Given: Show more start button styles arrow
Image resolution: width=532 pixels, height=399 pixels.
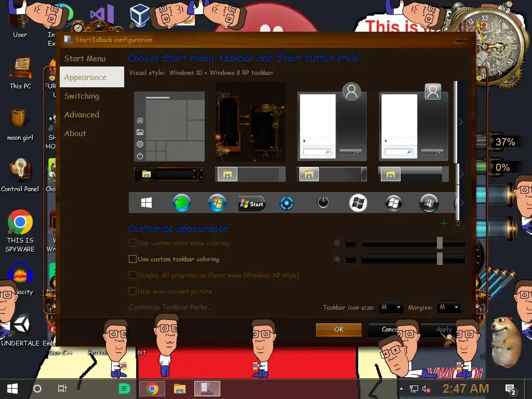Looking at the screenshot, I should point(461,203).
